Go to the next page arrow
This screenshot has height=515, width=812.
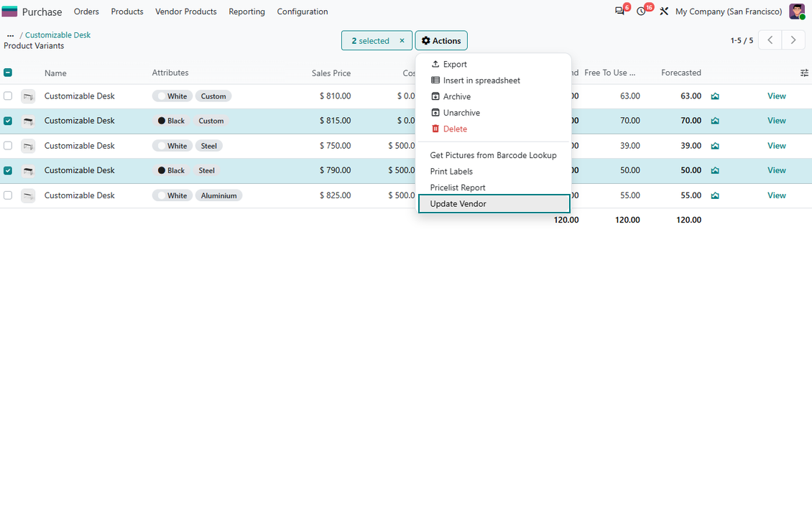[x=793, y=40]
